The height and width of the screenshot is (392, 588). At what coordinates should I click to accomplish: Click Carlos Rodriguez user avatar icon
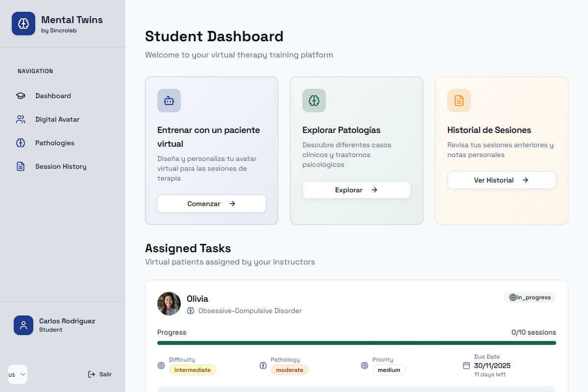pyautogui.click(x=24, y=325)
